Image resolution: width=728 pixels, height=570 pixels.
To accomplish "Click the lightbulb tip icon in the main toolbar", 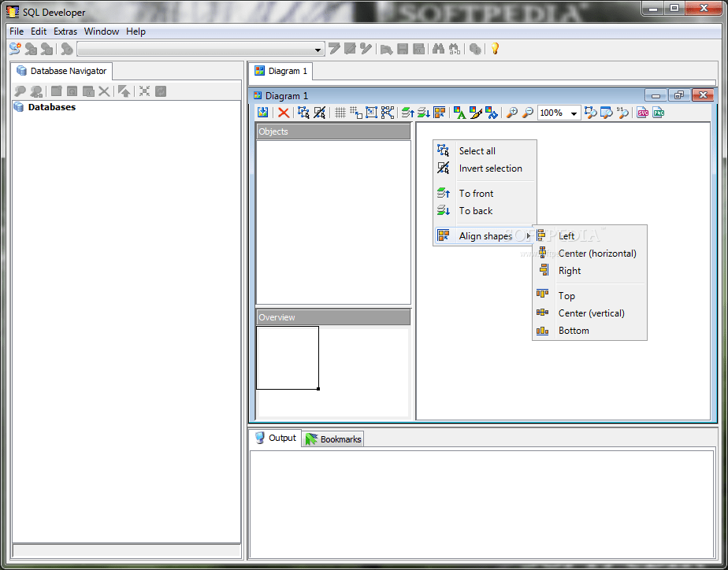I will point(495,49).
